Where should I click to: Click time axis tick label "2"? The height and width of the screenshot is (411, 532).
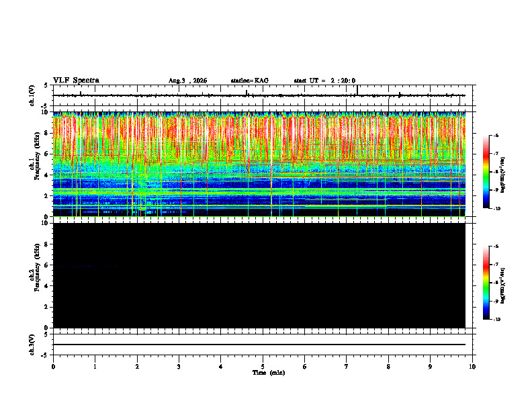tap(137, 367)
